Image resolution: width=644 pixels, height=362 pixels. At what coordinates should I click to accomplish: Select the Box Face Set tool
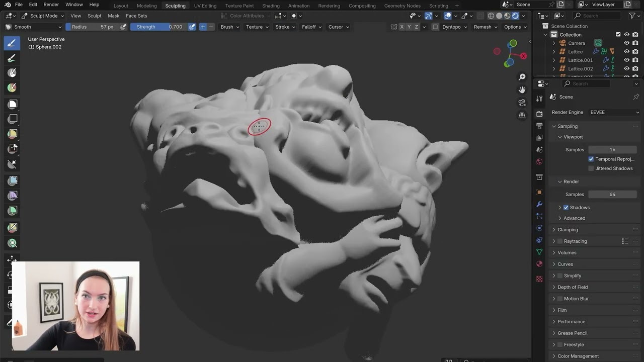pos(12,134)
